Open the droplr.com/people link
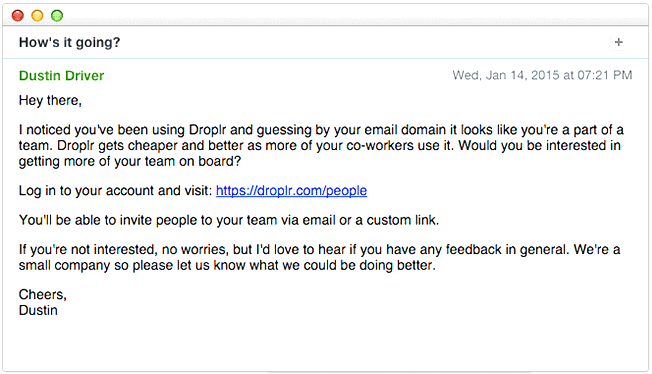Screen dimensions: 652x374 [x=291, y=191]
